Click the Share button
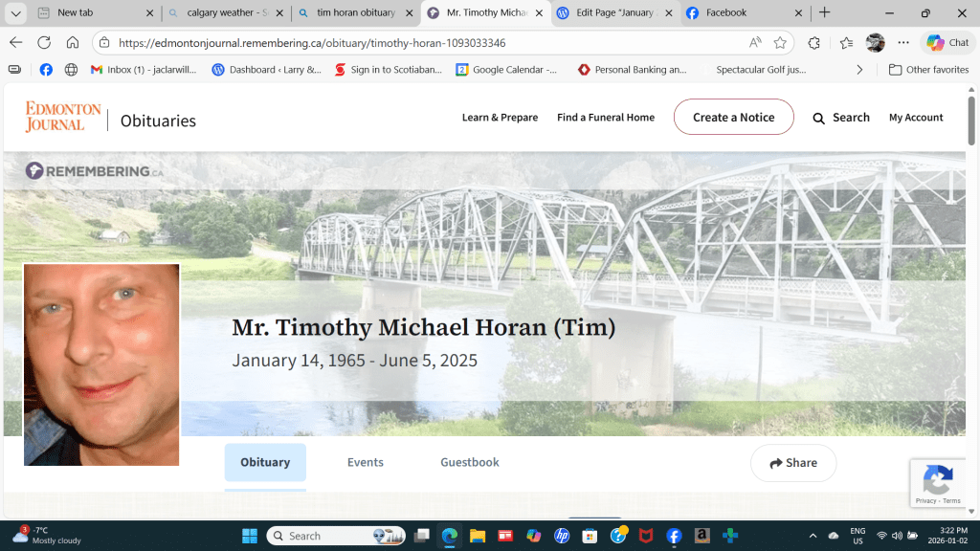The image size is (980, 551). coord(792,463)
